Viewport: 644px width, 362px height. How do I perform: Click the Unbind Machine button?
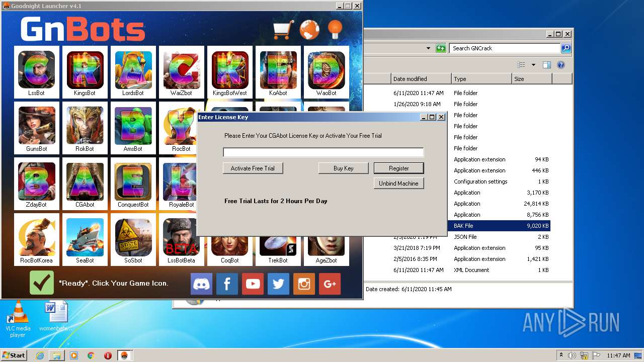(398, 184)
